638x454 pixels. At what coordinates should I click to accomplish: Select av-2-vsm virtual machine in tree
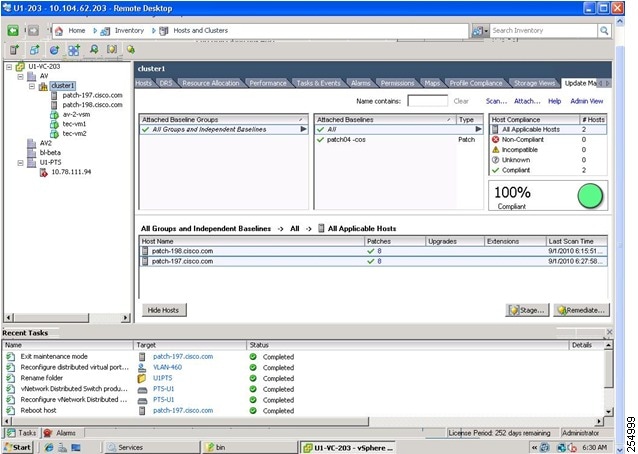[x=76, y=114]
